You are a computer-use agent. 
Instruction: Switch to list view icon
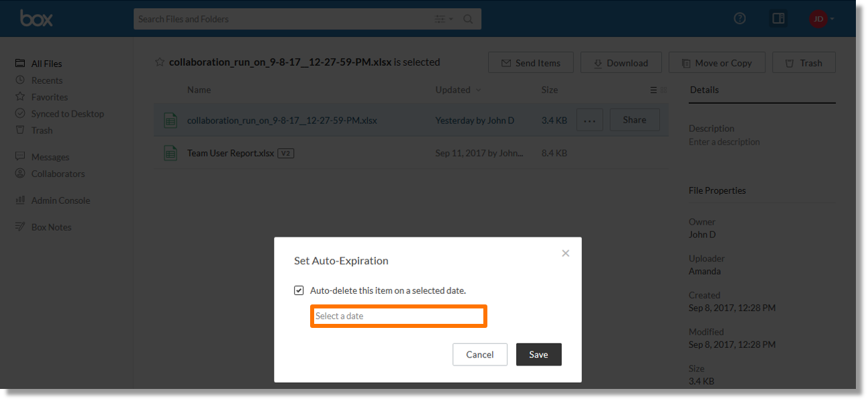click(653, 90)
